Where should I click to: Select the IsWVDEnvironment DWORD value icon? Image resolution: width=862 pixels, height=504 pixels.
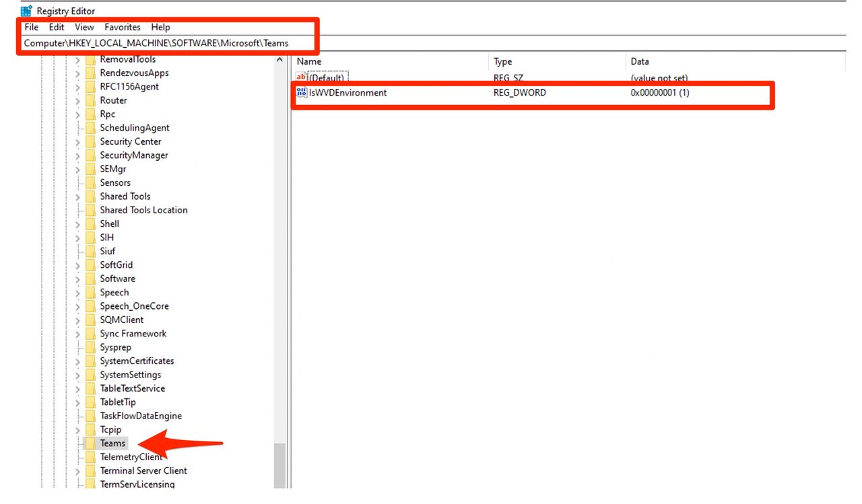pyautogui.click(x=301, y=93)
